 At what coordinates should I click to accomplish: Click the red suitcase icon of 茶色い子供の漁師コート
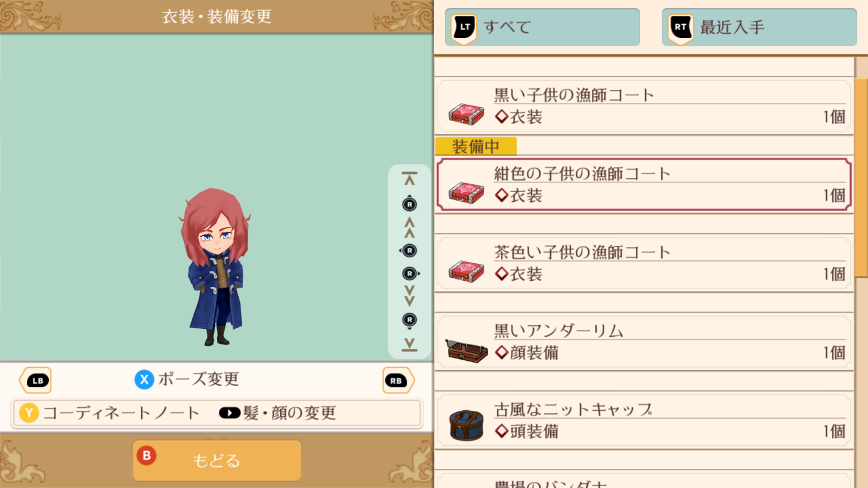(466, 271)
